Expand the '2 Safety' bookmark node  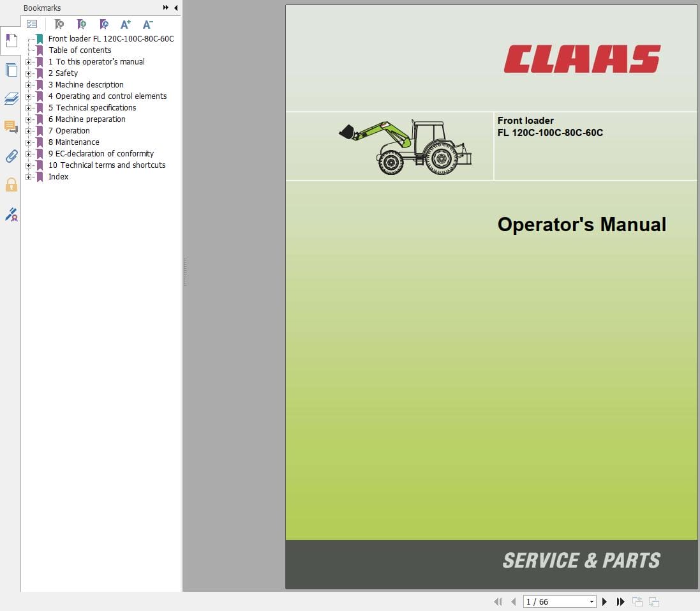29,73
